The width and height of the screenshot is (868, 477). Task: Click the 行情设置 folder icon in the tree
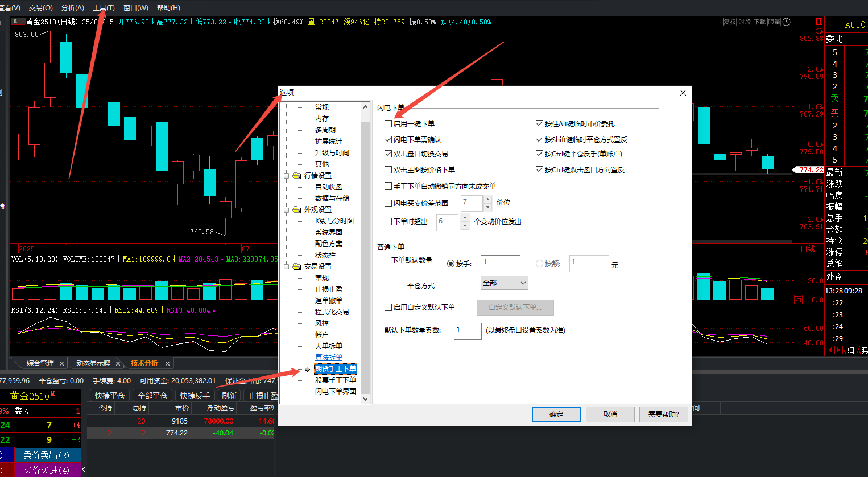(297, 176)
